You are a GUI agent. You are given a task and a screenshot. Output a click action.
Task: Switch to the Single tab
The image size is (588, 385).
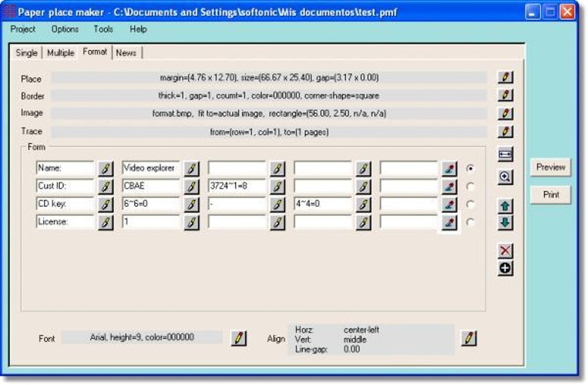pos(27,53)
